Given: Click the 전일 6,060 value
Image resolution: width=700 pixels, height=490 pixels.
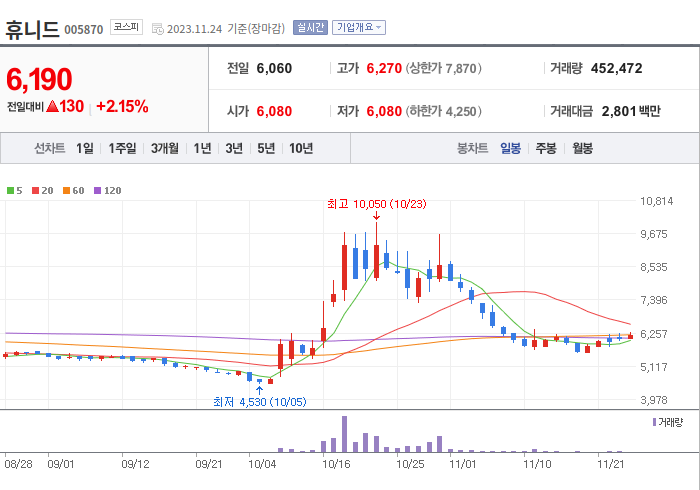Looking at the screenshot, I should [x=274, y=68].
